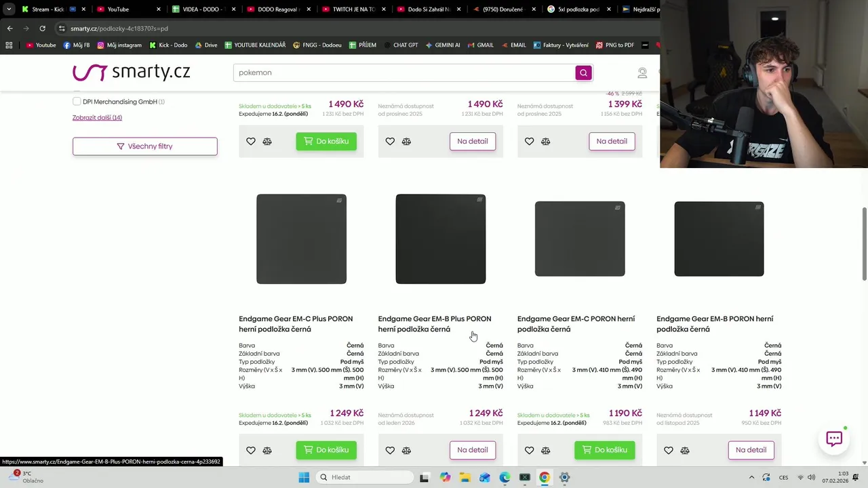868x488 pixels.
Task: Open Endgame Gear EM-C PORON title link
Action: [576, 324]
